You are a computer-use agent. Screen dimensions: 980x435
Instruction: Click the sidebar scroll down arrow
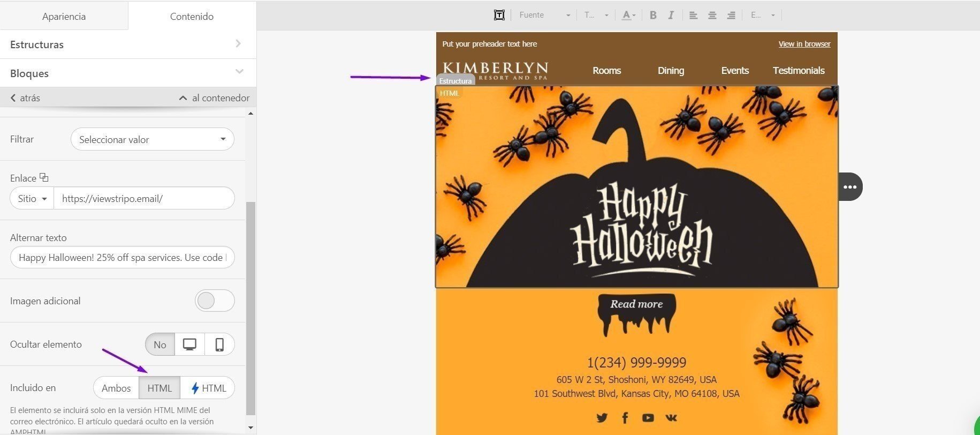[250, 427]
